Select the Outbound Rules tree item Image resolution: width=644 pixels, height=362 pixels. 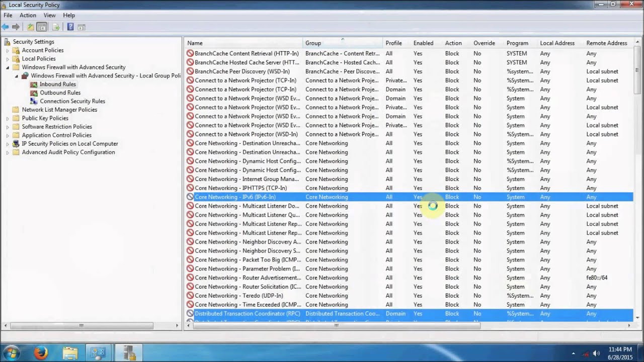point(60,93)
